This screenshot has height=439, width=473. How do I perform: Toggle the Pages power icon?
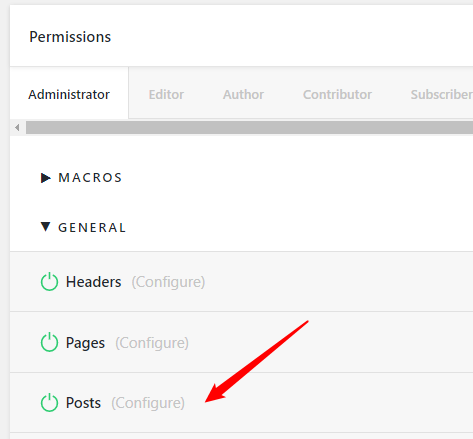click(49, 342)
